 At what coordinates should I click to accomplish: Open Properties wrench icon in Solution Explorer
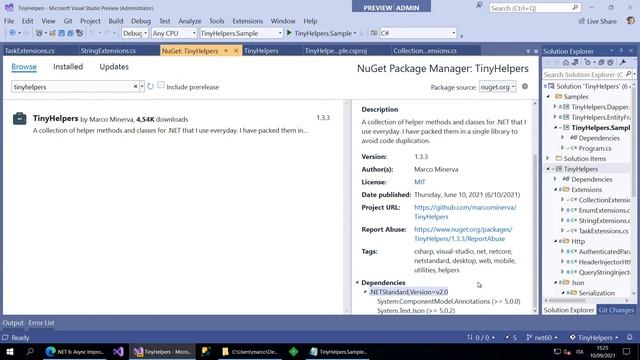623,62
